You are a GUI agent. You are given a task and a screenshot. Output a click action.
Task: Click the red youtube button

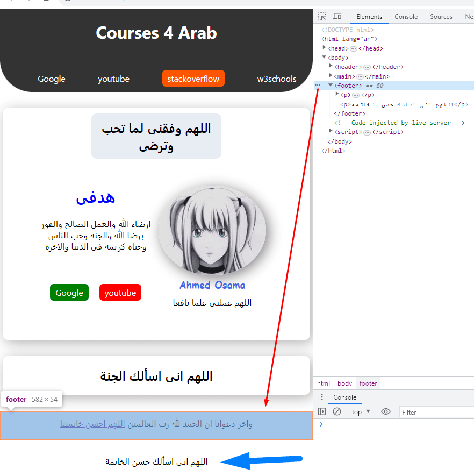(x=120, y=293)
